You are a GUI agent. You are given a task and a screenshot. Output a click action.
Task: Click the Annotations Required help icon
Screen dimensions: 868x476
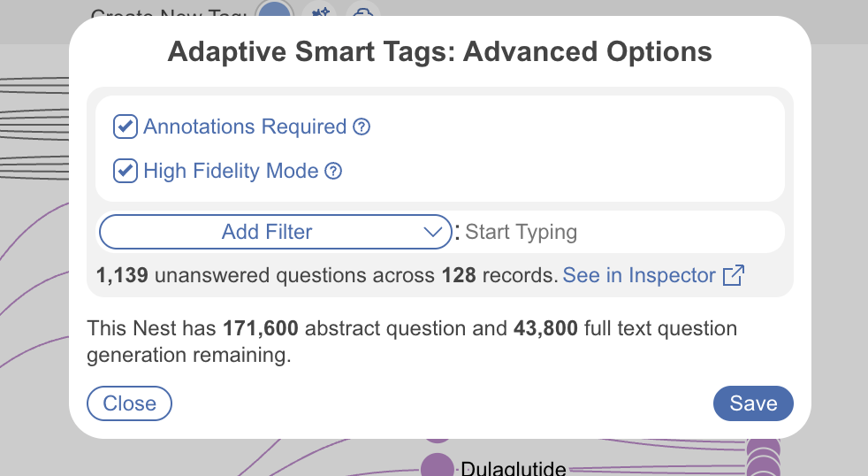tap(362, 127)
